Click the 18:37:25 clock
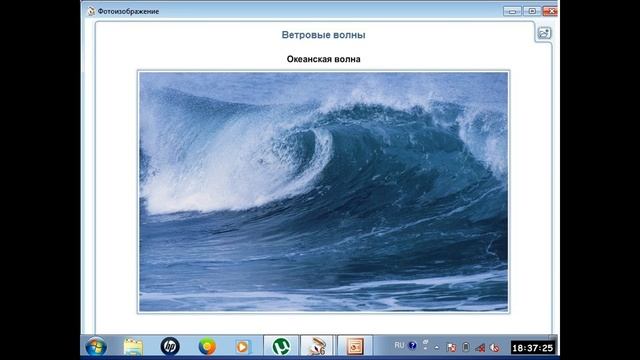640x360 pixels. pos(532,348)
